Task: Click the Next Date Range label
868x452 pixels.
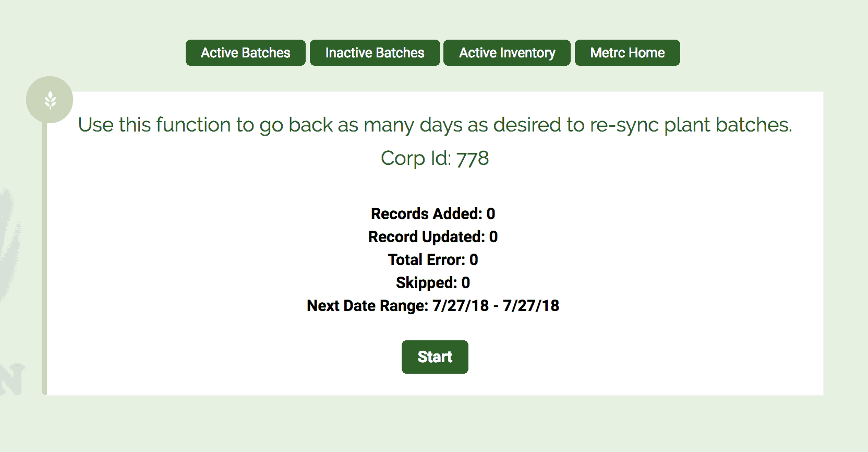Action: pyautogui.click(x=368, y=306)
